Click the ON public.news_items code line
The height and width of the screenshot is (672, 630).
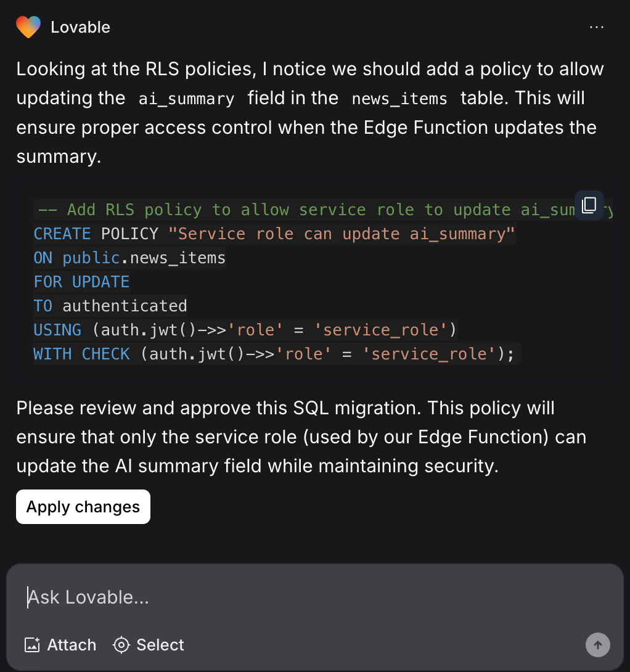tap(129, 257)
